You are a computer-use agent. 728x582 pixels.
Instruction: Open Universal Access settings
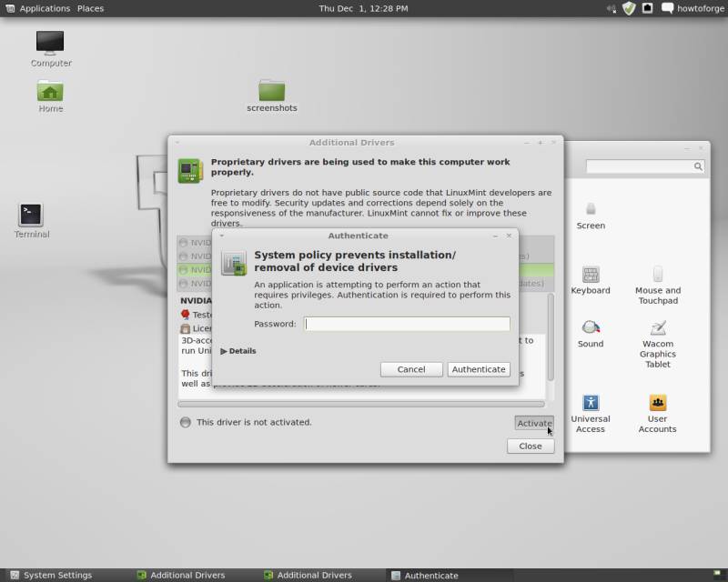591,414
